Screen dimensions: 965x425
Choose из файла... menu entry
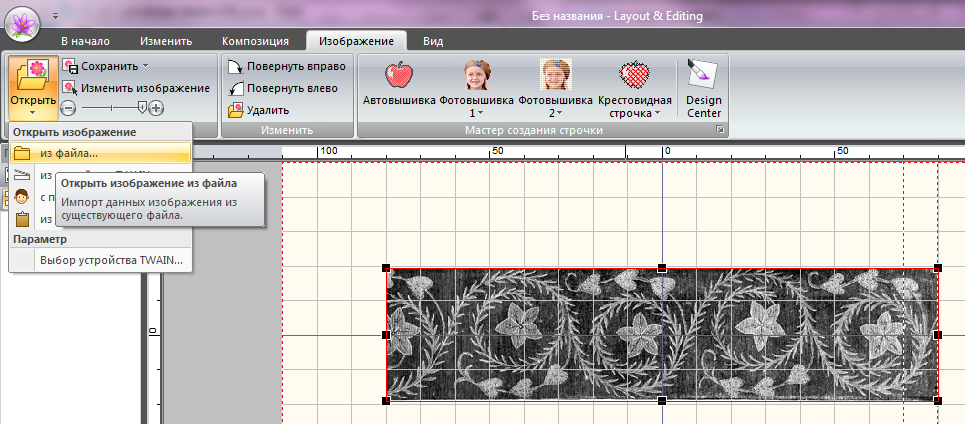[x=100, y=153]
